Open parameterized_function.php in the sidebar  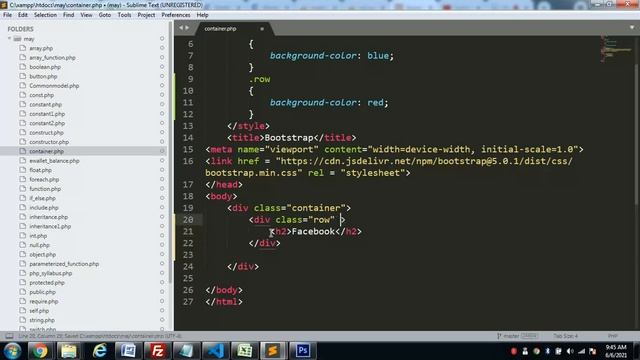coord(64,264)
